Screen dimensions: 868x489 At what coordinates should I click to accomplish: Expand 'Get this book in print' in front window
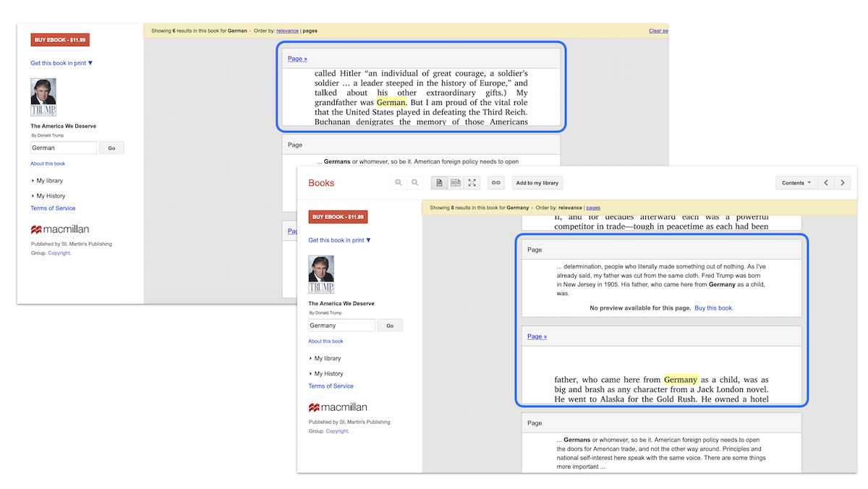tap(339, 240)
